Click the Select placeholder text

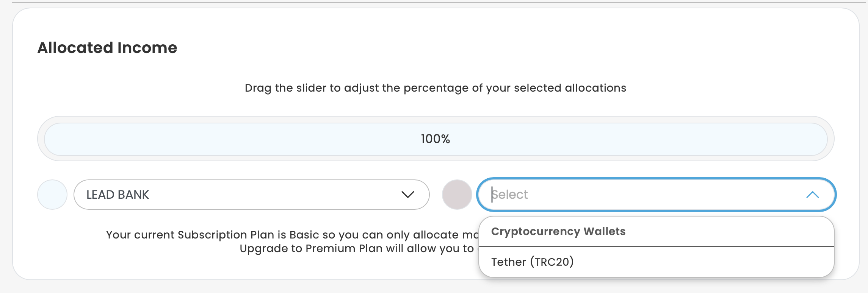[510, 195]
